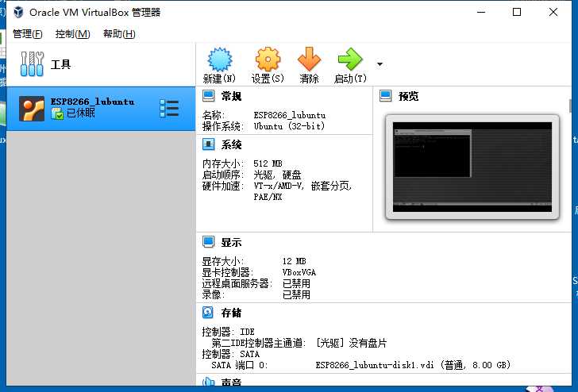Image resolution: width=578 pixels, height=392 pixels.
Task: Open the 存储 Storage settings heading
Action: click(231, 313)
